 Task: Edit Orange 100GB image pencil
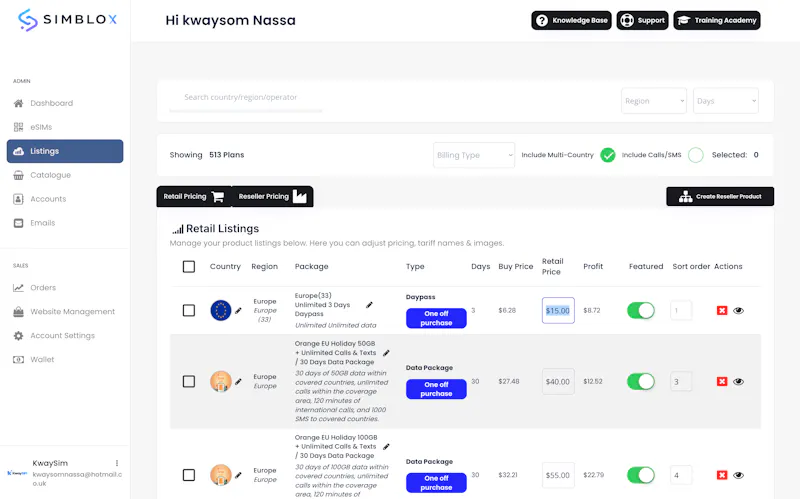(x=238, y=475)
